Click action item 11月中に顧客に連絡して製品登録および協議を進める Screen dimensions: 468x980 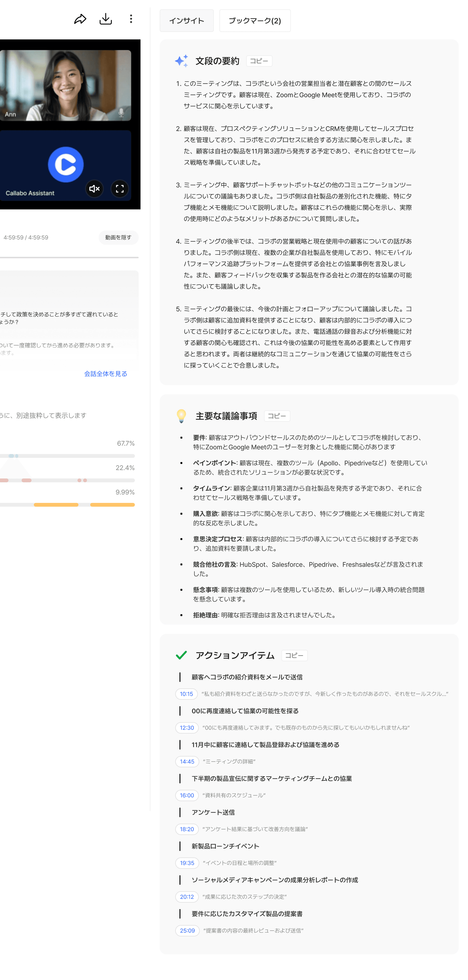coord(266,745)
